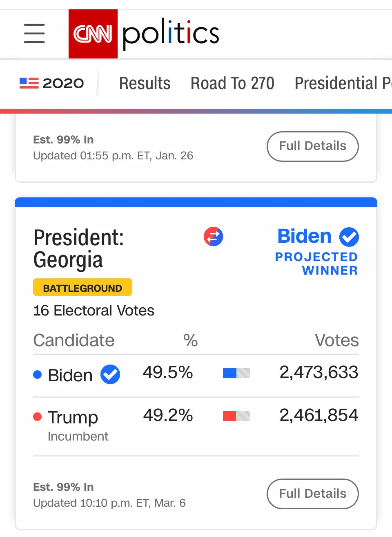This screenshot has width=392, height=537.
Task: Click checkmark next to Biden candidate row
Action: point(110,374)
